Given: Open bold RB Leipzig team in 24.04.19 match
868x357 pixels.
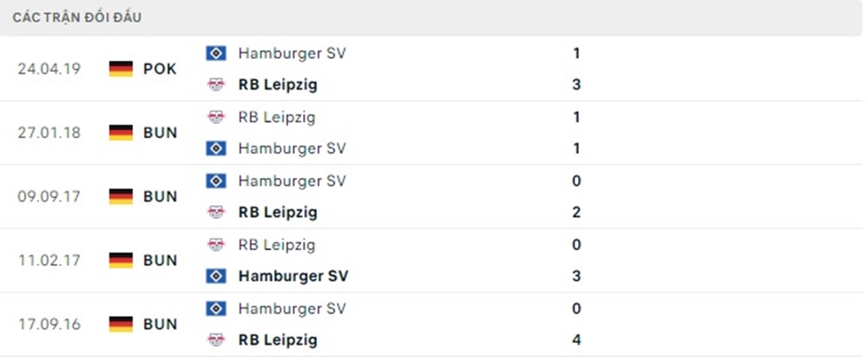Looking at the screenshot, I should pos(277,85).
